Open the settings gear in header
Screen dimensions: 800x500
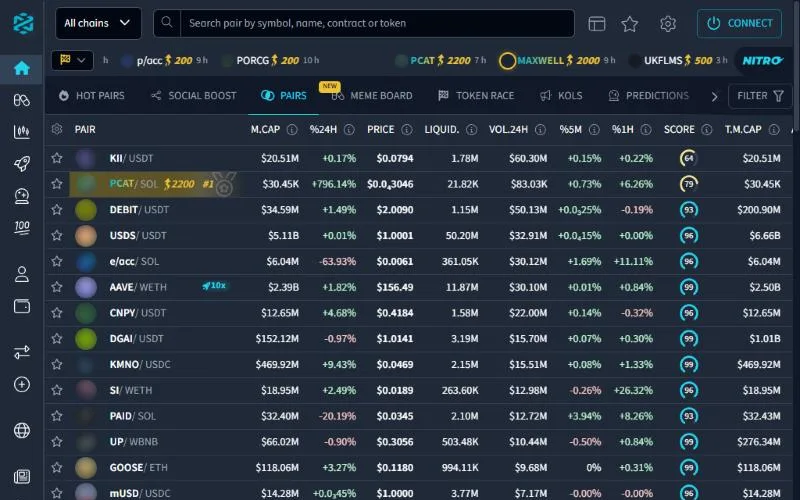point(668,23)
